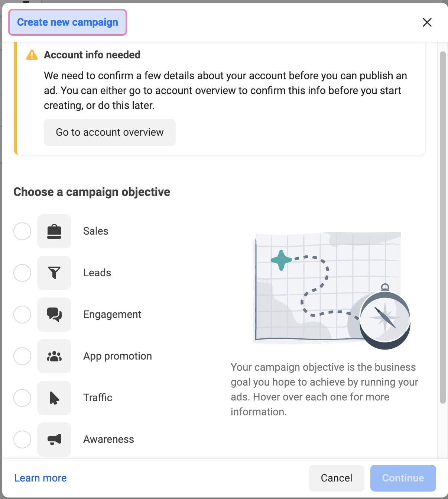Select the Sales radio button

click(22, 231)
